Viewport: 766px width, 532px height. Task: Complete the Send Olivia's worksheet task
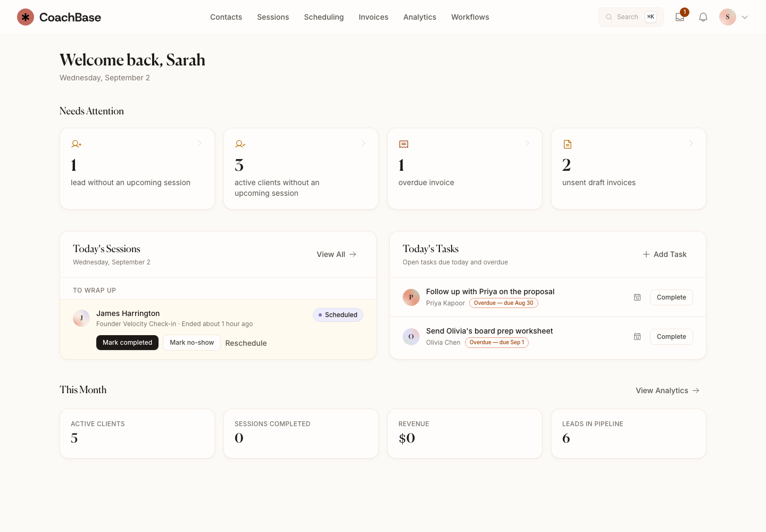coord(671,337)
